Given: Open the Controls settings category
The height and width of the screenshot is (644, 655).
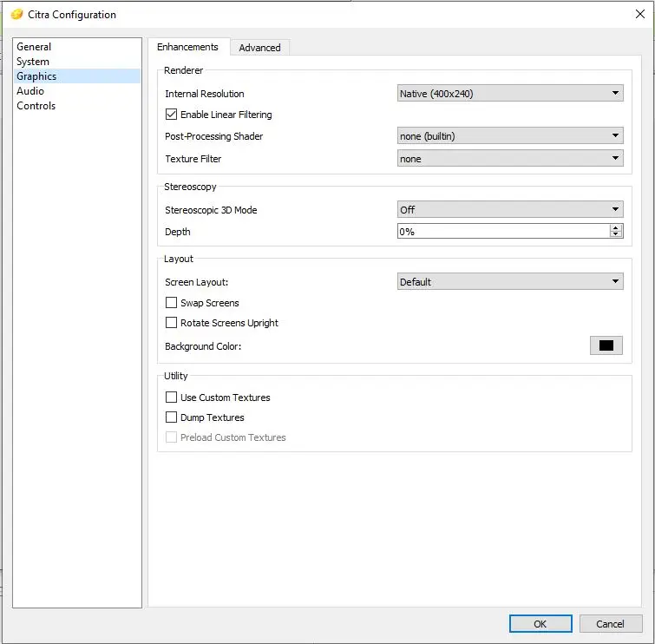Looking at the screenshot, I should coord(36,106).
